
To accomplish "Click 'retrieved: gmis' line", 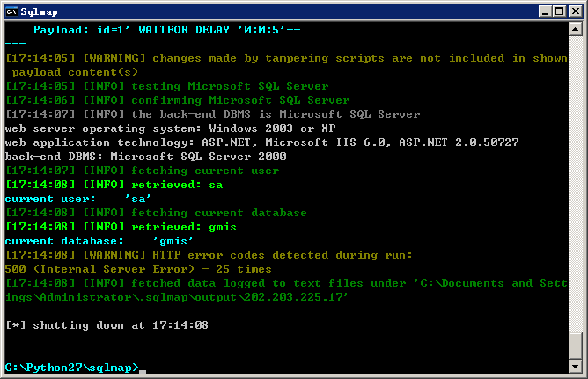I will click(x=121, y=227).
